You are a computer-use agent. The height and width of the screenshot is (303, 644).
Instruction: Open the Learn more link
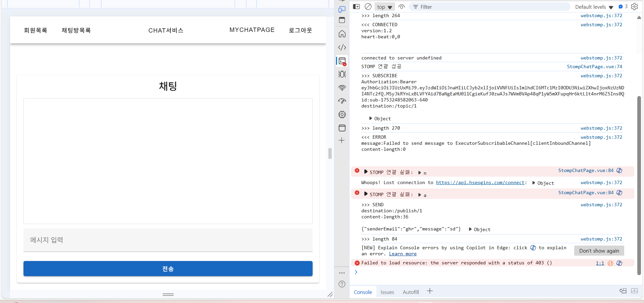[403, 254]
